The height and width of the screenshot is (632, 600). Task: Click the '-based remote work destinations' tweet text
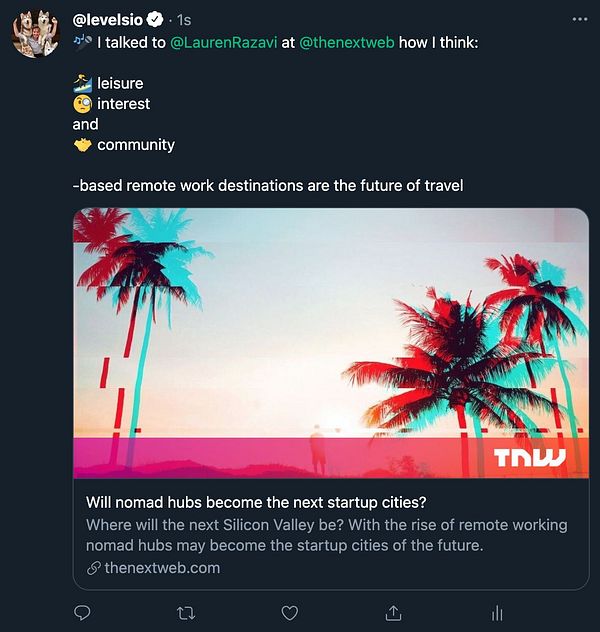[x=267, y=185]
